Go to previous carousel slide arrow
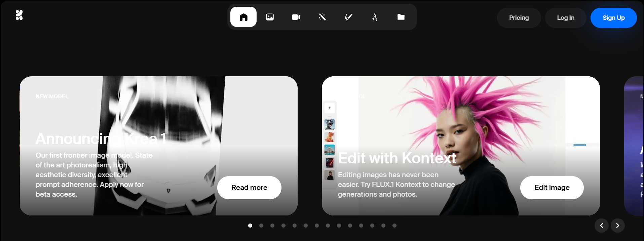Image resolution: width=644 pixels, height=241 pixels. 602,226
